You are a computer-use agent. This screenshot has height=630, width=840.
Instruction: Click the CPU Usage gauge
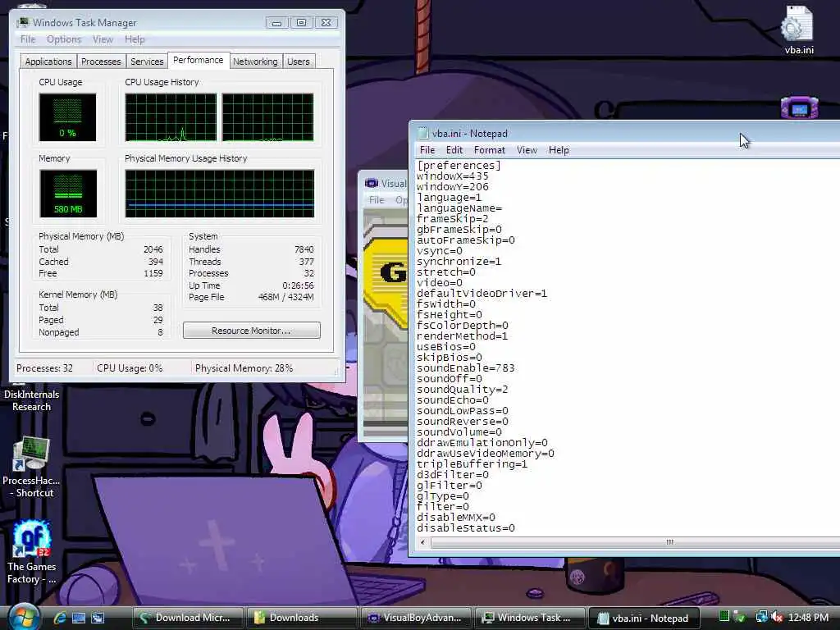[67, 117]
